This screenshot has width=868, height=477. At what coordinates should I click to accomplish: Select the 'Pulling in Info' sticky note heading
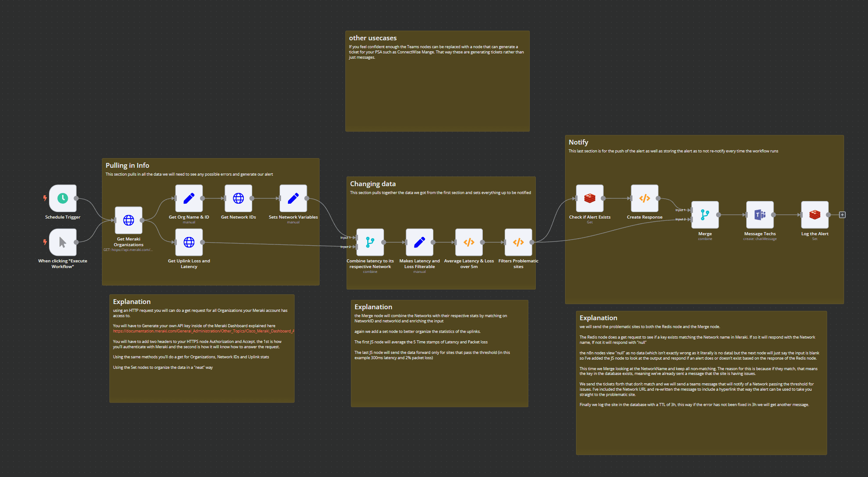click(127, 166)
